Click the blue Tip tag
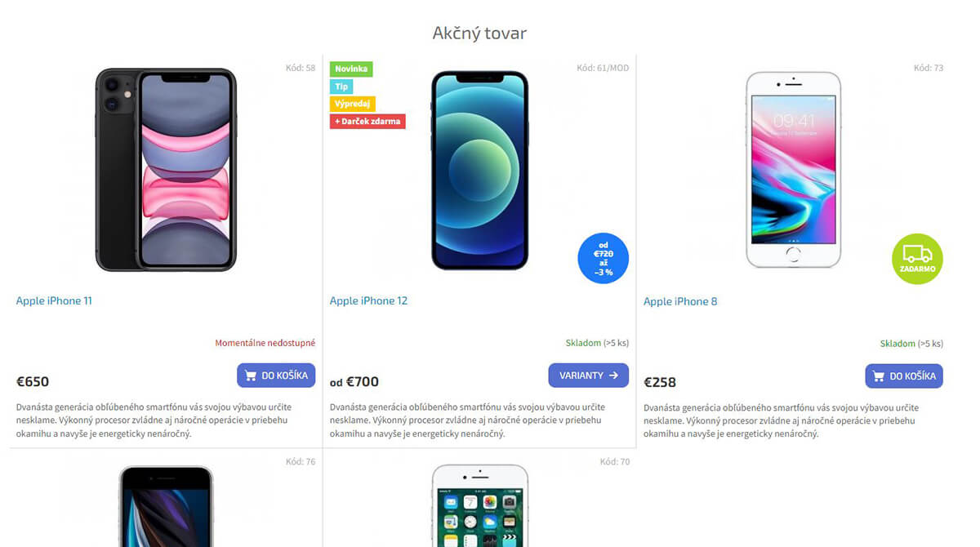This screenshot has height=547, width=980. click(x=341, y=87)
